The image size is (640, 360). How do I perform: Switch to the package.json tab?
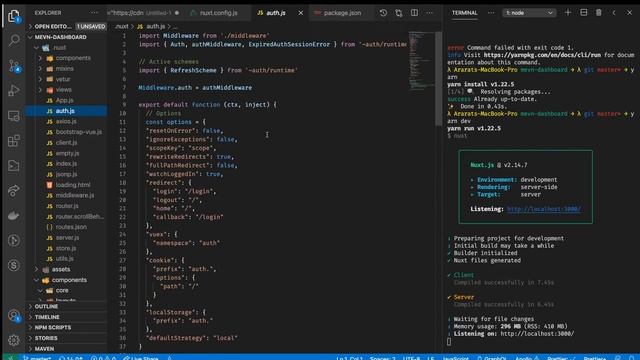click(341, 13)
